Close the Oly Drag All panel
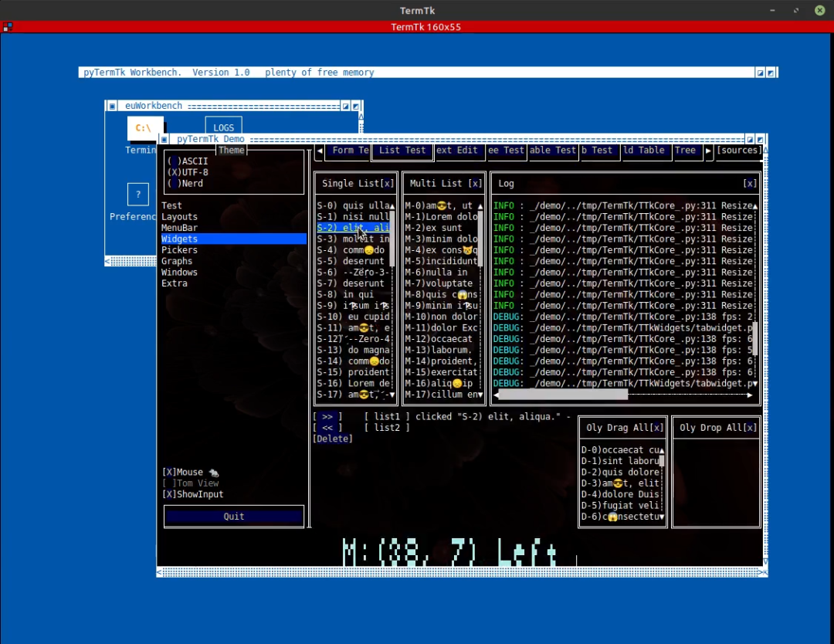The width and height of the screenshot is (834, 644). [x=657, y=428]
